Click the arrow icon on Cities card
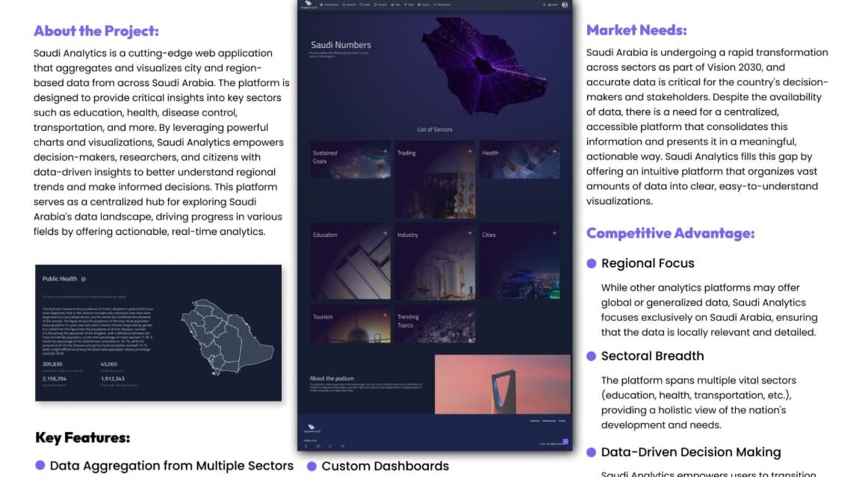 click(554, 233)
